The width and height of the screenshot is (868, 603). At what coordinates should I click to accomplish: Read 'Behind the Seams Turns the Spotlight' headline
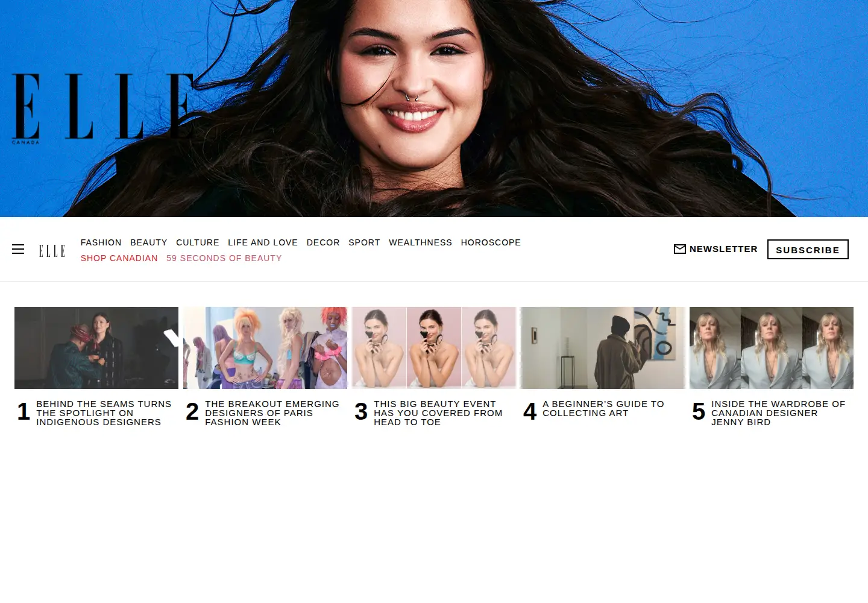(104, 413)
